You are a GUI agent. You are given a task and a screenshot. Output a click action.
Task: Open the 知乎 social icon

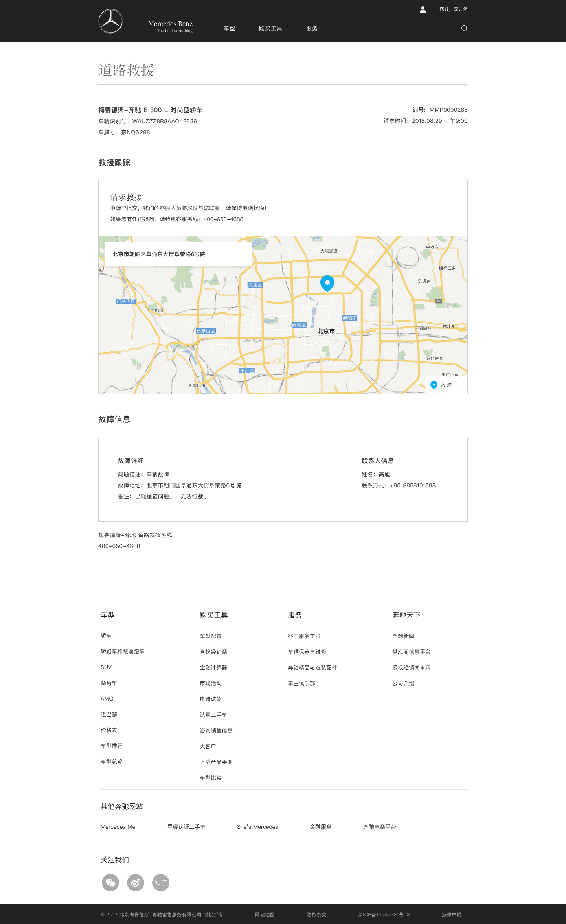pyautogui.click(x=161, y=883)
